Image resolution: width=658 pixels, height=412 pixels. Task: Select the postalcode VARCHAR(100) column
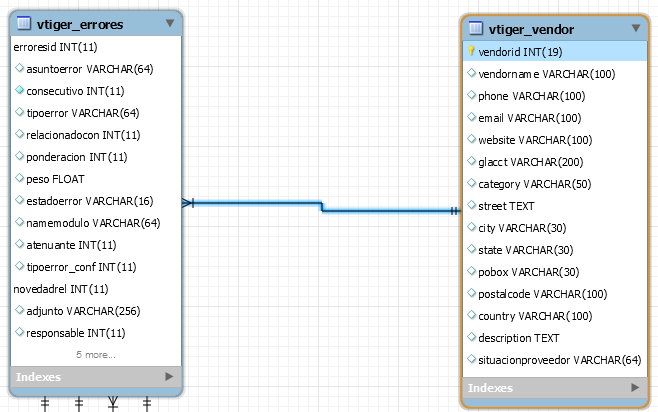click(x=555, y=294)
